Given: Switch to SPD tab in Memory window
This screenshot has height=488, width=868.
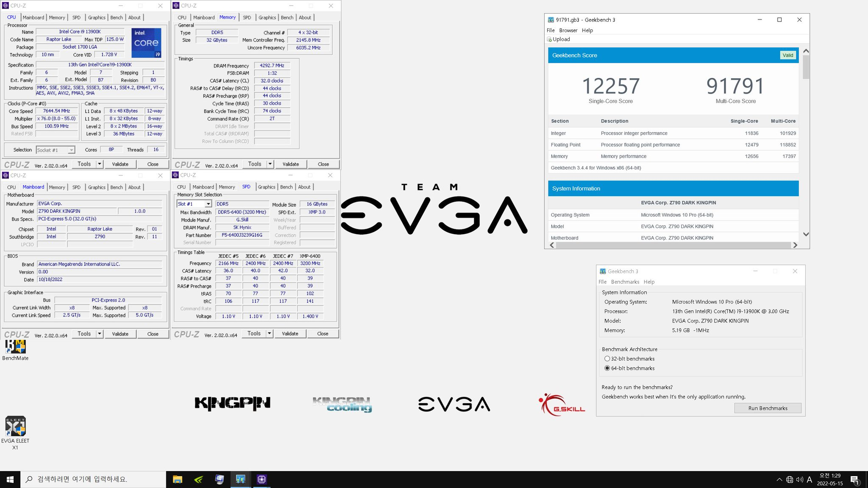Looking at the screenshot, I should point(247,17).
